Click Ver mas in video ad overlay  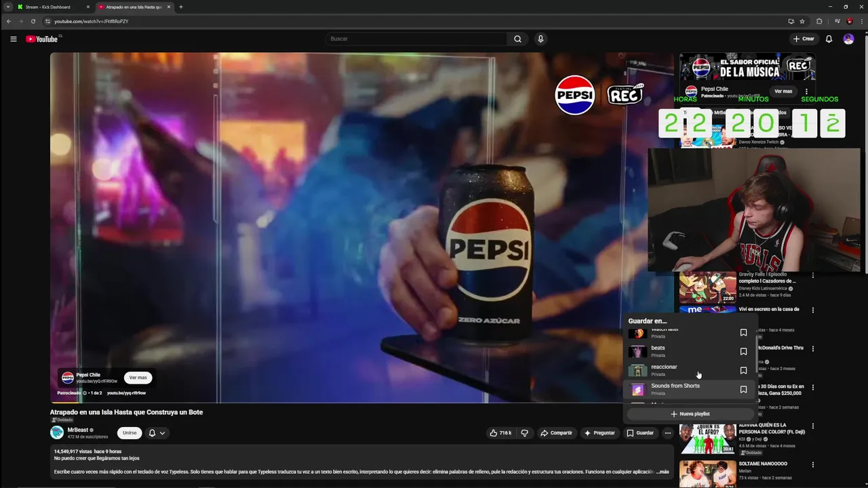(138, 378)
